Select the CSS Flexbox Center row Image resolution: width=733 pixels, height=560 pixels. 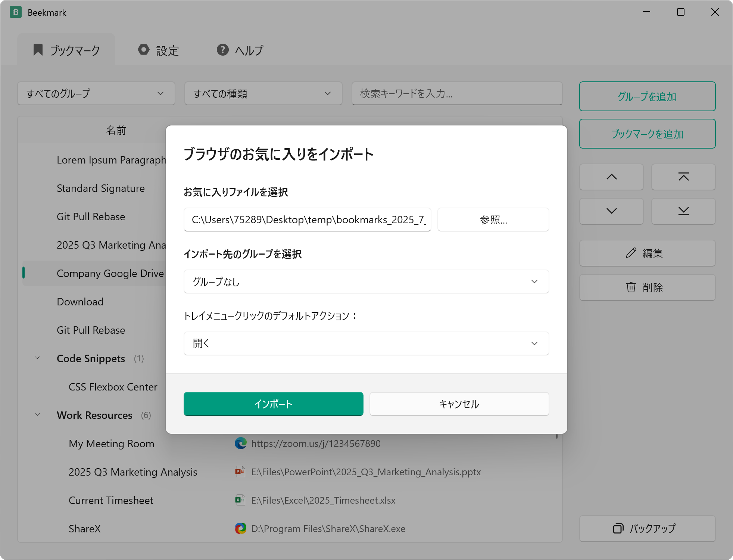(x=94, y=387)
